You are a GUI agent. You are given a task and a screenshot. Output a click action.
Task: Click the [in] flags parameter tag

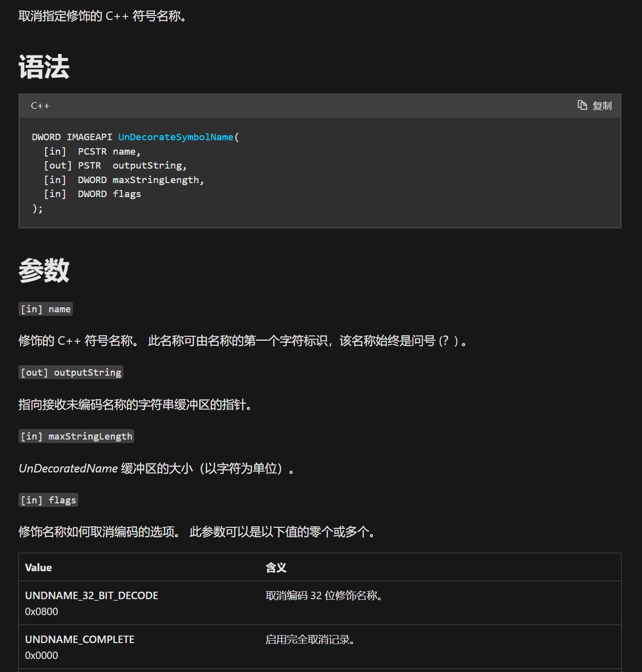coord(48,500)
